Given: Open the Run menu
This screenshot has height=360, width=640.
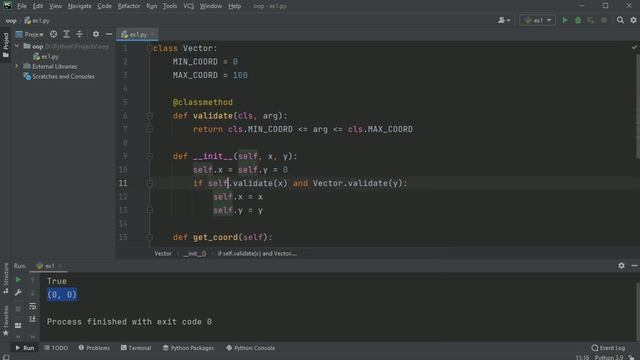Looking at the screenshot, I should [151, 6].
